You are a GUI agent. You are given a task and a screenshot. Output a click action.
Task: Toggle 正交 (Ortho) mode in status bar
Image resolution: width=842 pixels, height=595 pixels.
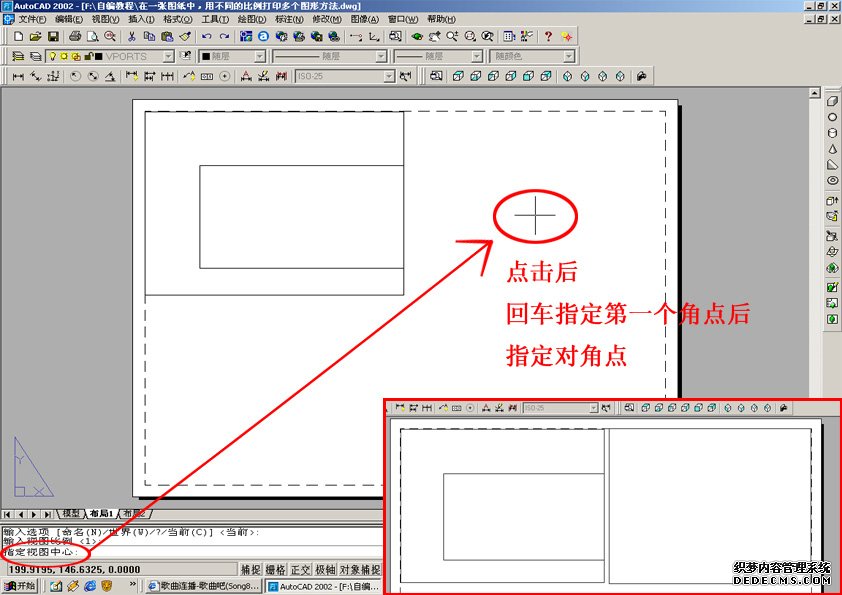pos(301,569)
